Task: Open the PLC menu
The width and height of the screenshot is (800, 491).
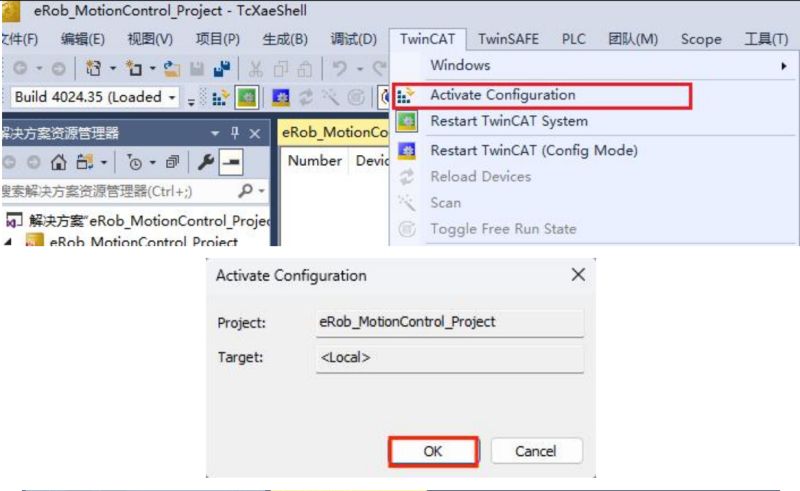Action: 573,39
